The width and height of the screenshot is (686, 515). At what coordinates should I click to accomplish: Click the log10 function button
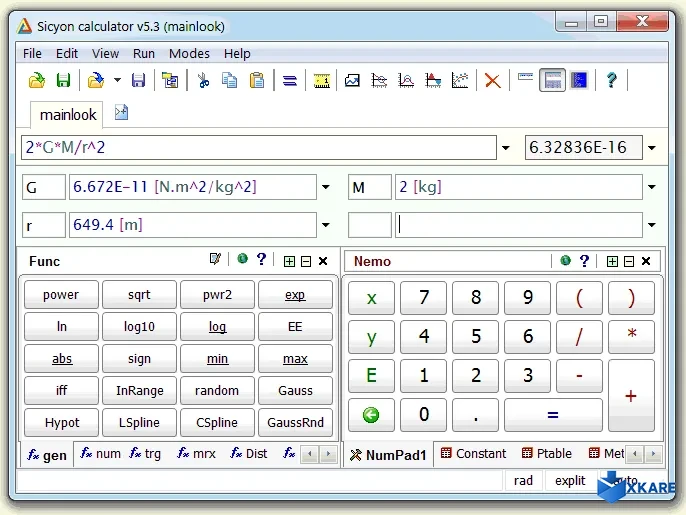[x=139, y=326]
